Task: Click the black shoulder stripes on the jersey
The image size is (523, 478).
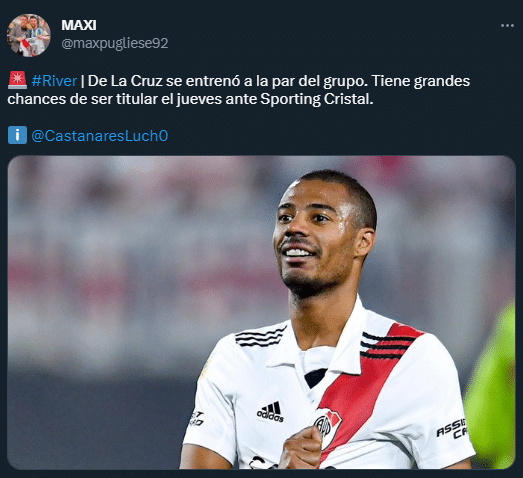Action: (x=260, y=337)
